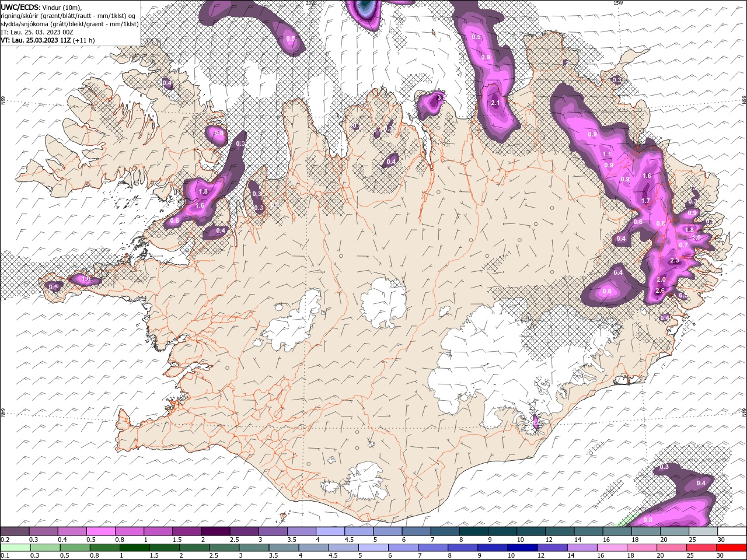This screenshot has width=747, height=560.
Task: Click the precipitation value '1.1' on the map
Action: tap(607, 155)
